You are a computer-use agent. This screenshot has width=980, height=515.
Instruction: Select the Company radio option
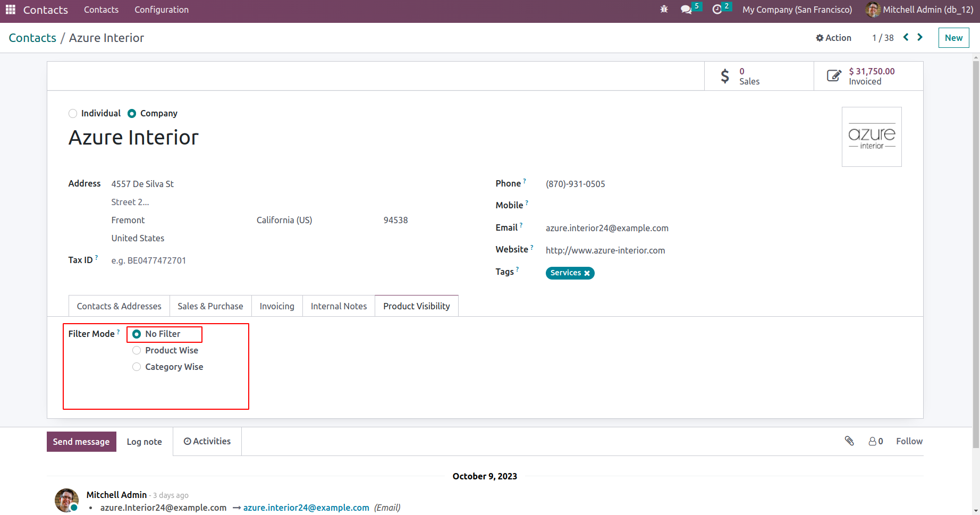[x=132, y=113]
